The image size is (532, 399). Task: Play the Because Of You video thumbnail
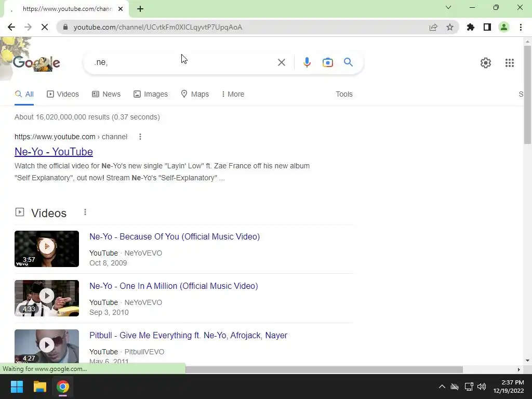(47, 249)
